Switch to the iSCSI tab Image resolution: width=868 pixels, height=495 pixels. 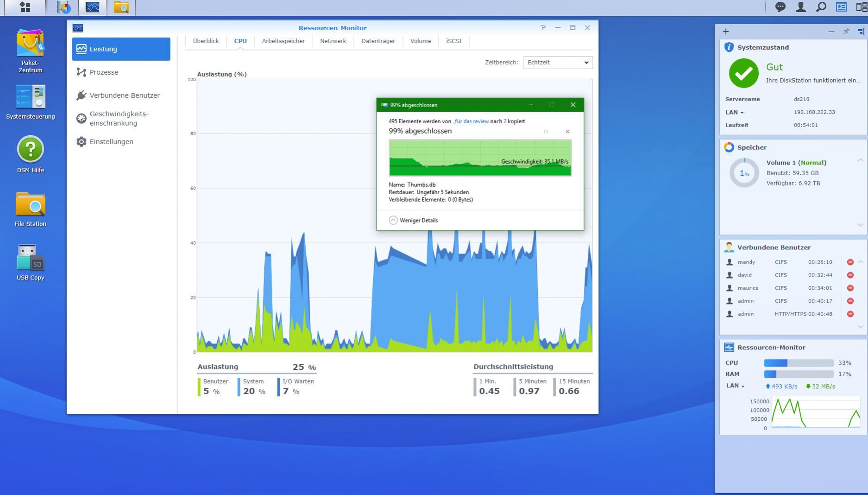(454, 41)
